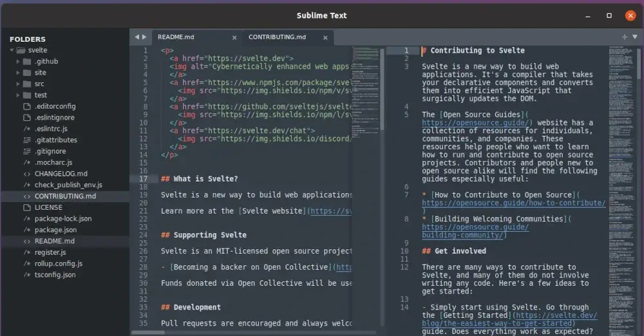
Task: Click the rollup.config.js file icon
Action: click(x=27, y=264)
